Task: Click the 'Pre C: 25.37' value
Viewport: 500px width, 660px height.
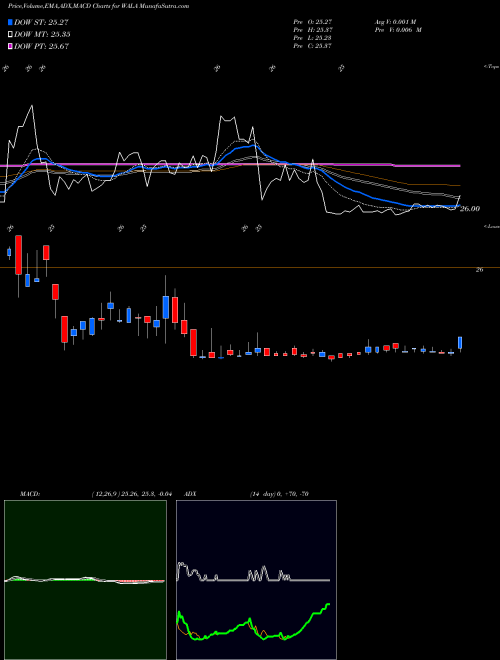Action: (313, 46)
